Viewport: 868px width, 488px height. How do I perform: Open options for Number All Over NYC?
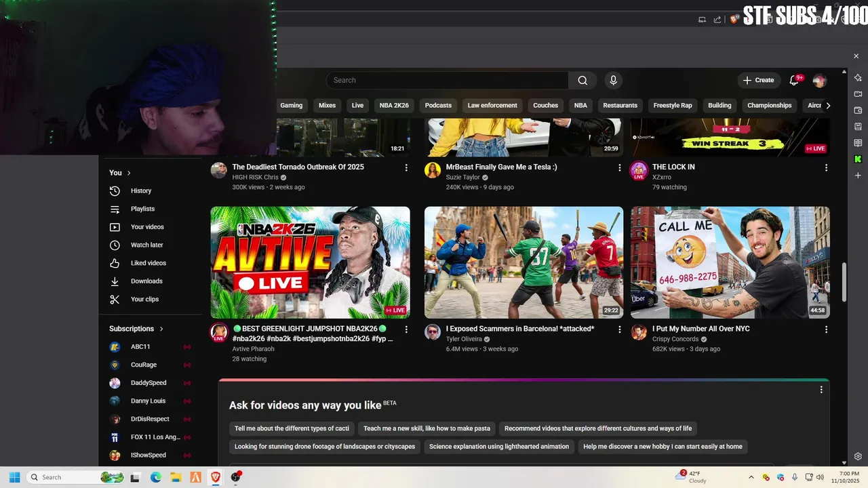826,329
